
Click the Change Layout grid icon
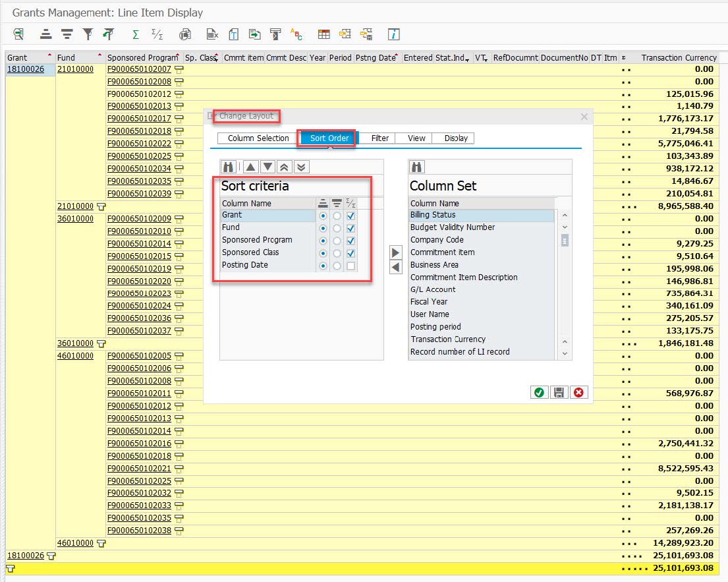click(323, 34)
